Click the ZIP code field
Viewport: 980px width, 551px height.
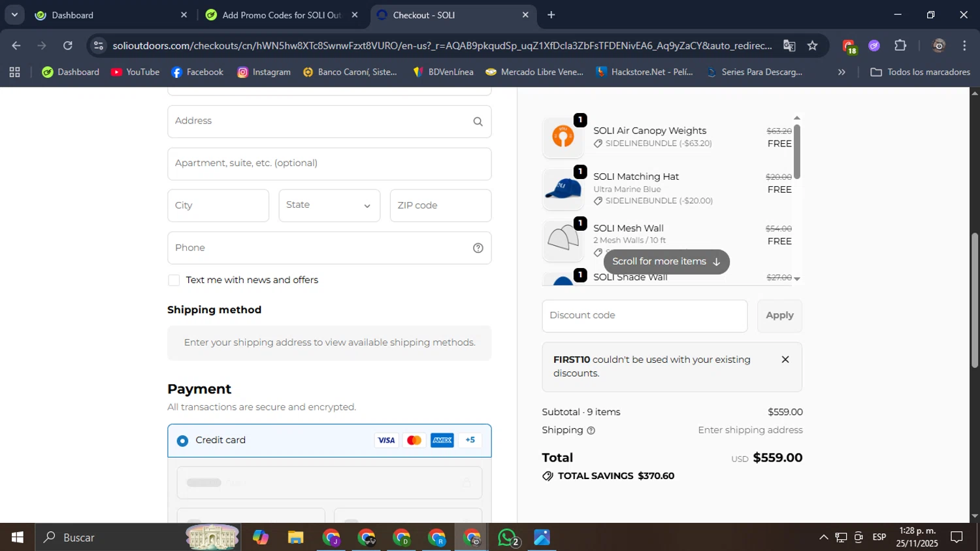(x=440, y=205)
